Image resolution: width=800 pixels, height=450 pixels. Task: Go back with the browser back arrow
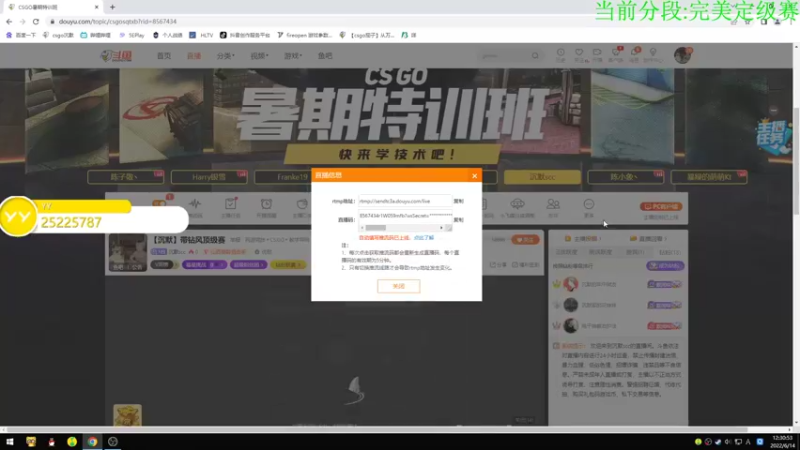[x=9, y=21]
